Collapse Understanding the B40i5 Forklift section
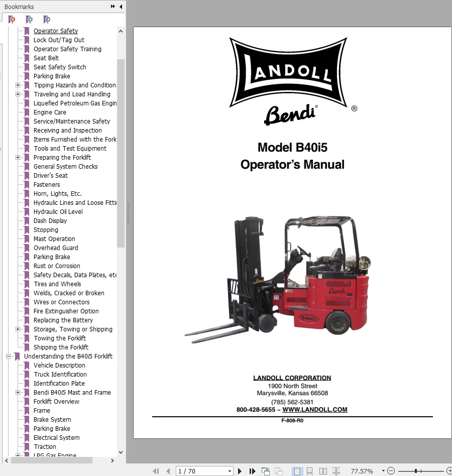452x476 pixels. [x=8, y=356]
